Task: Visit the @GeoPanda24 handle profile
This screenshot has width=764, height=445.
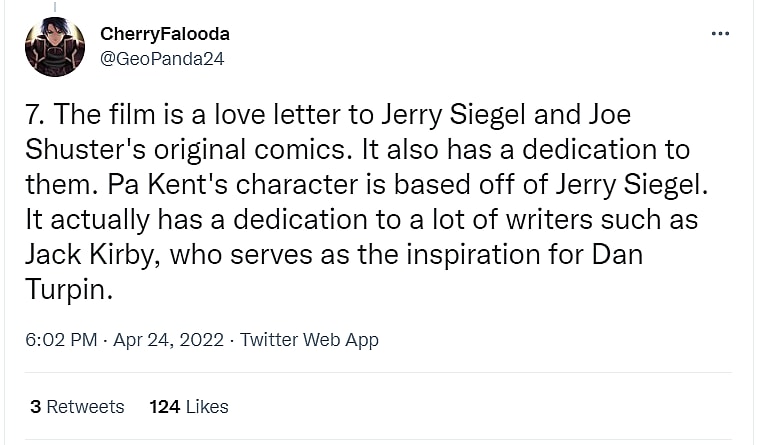Action: click(x=162, y=58)
